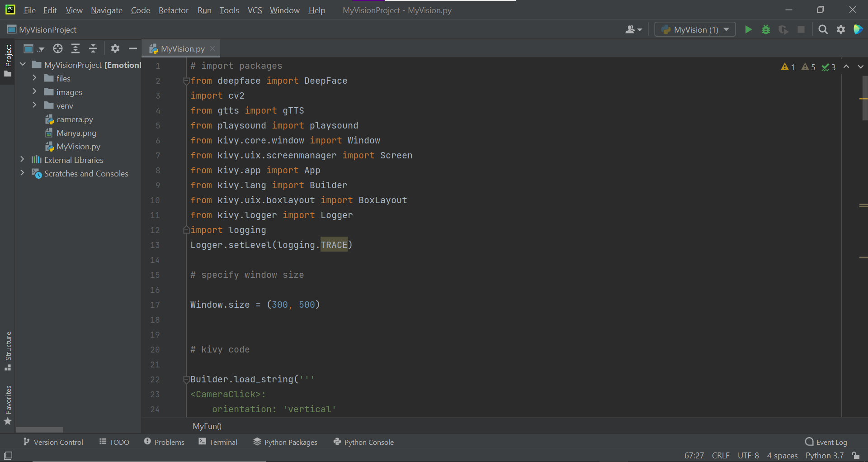The height and width of the screenshot is (462, 868).
Task: Expand all nodes in Project panel
Action: click(x=75, y=48)
